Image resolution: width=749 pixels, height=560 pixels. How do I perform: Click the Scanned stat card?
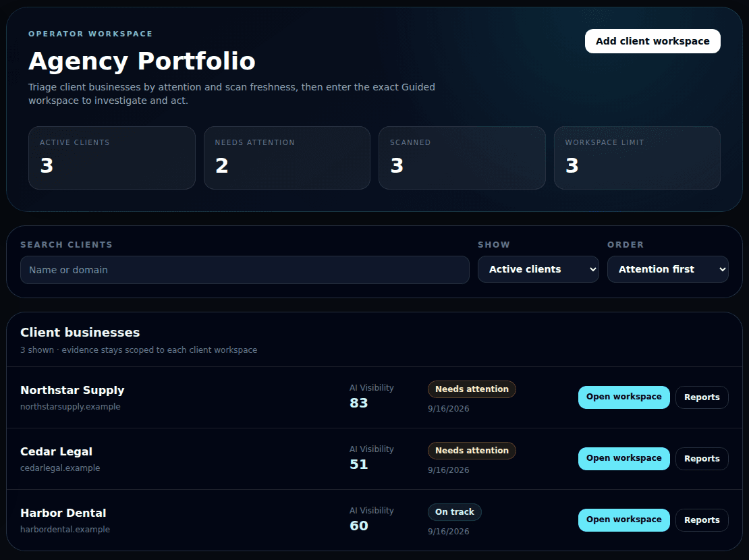(462, 158)
